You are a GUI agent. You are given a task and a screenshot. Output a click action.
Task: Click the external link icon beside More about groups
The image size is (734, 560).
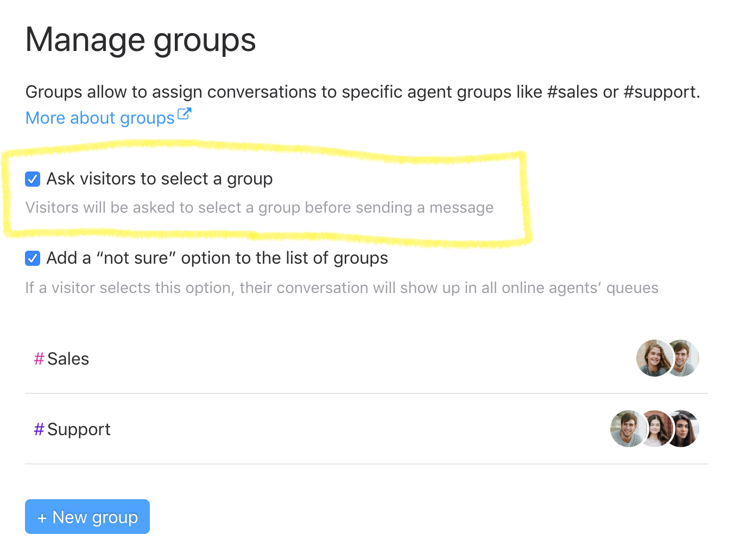pyautogui.click(x=185, y=114)
